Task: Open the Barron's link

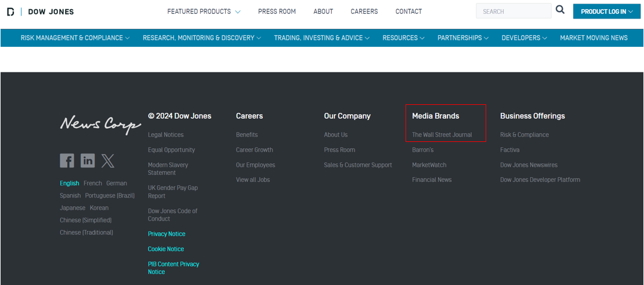Action: [x=422, y=149]
